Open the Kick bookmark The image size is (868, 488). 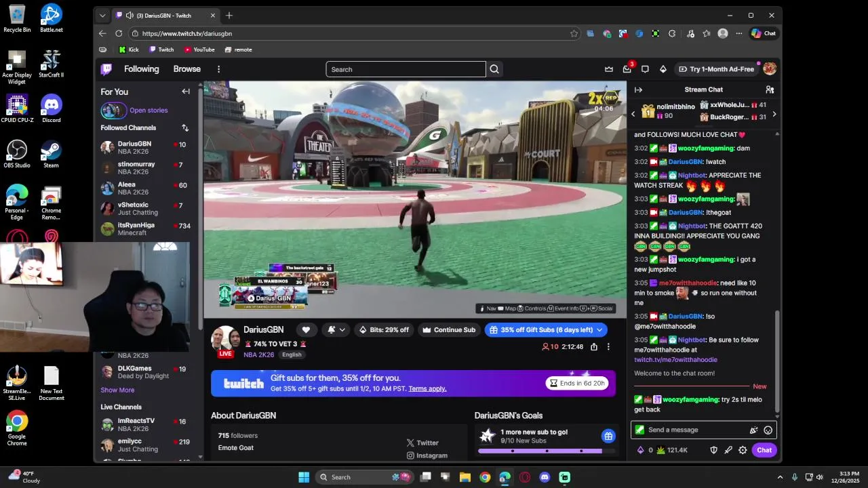[x=129, y=49]
